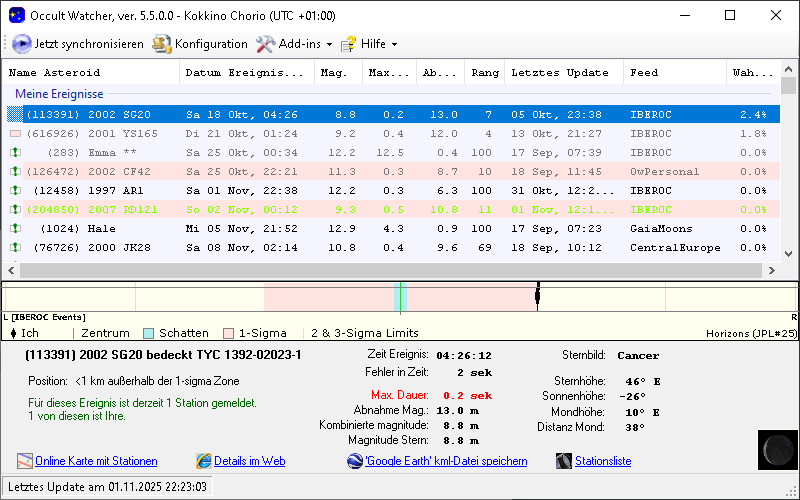Image resolution: width=800 pixels, height=500 pixels.
Task: Click the Google Earth globe icon
Action: click(x=354, y=461)
